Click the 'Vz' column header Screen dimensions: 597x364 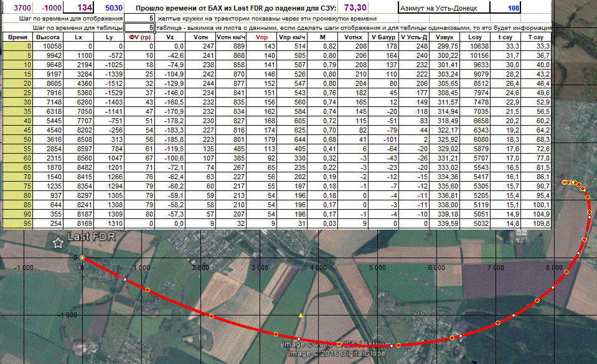[170, 37]
